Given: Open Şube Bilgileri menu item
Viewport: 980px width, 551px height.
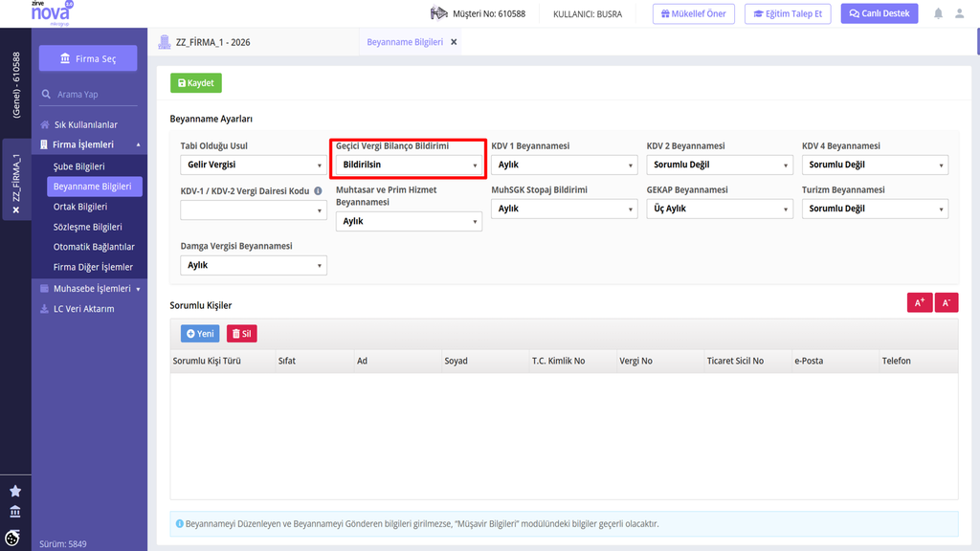Looking at the screenshot, I should click(78, 166).
